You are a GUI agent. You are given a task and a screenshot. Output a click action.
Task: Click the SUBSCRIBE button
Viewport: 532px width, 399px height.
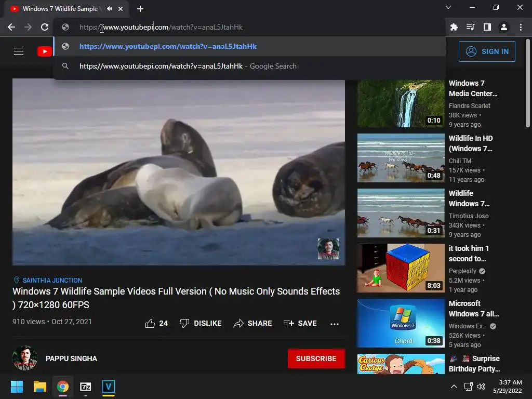tap(316, 358)
